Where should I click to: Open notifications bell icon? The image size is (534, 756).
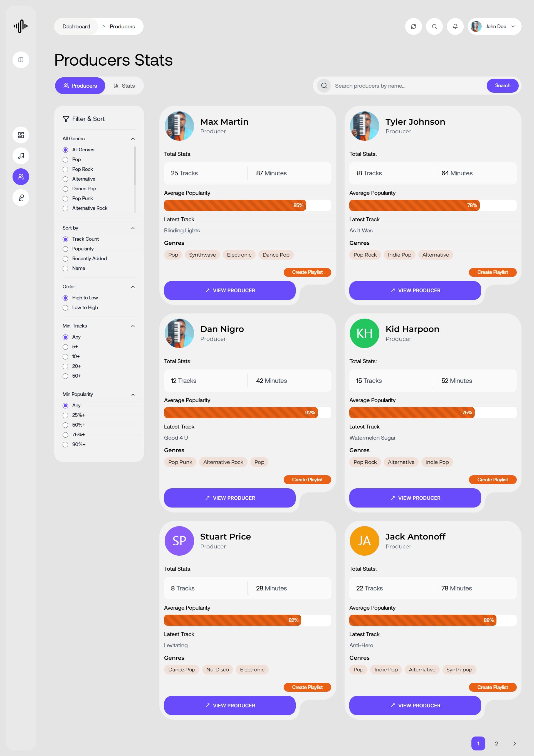(x=455, y=26)
